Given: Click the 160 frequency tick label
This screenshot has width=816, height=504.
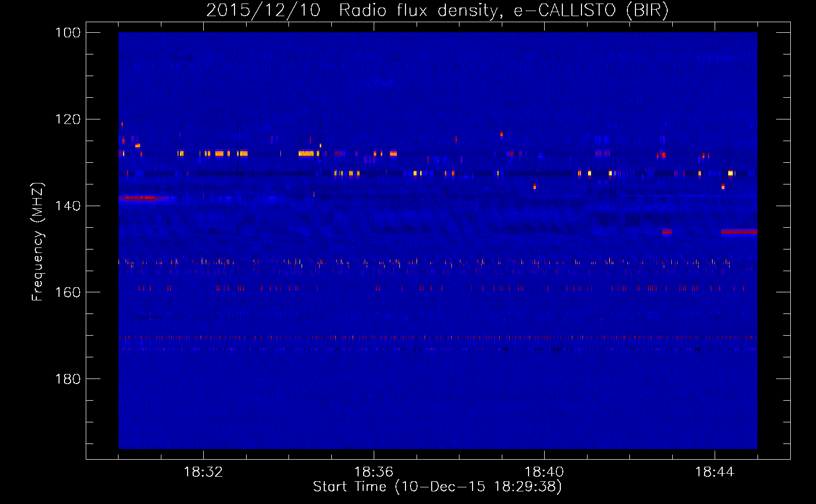Looking at the screenshot, I should 68,292.
